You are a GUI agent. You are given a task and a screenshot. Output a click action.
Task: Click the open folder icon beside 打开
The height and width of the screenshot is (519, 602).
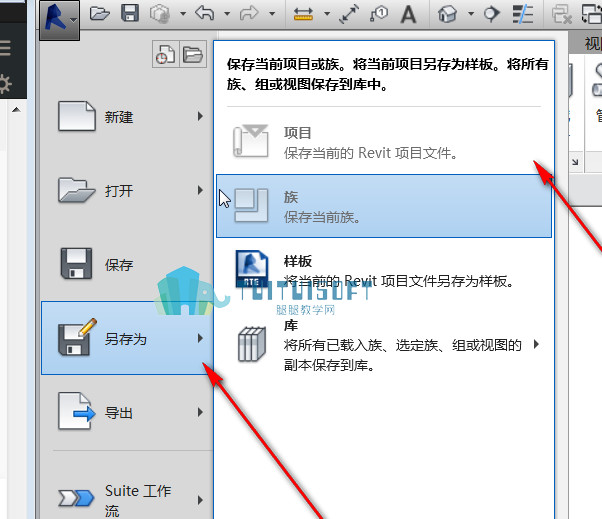point(76,190)
